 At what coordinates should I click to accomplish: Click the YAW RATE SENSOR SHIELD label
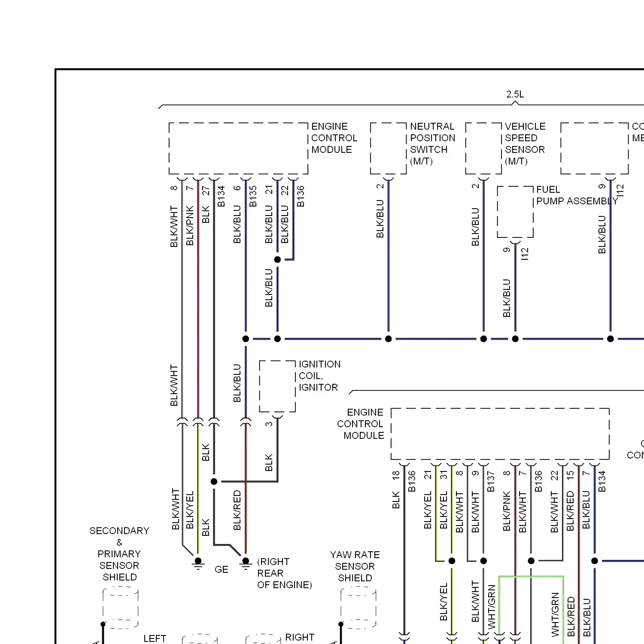click(x=355, y=566)
